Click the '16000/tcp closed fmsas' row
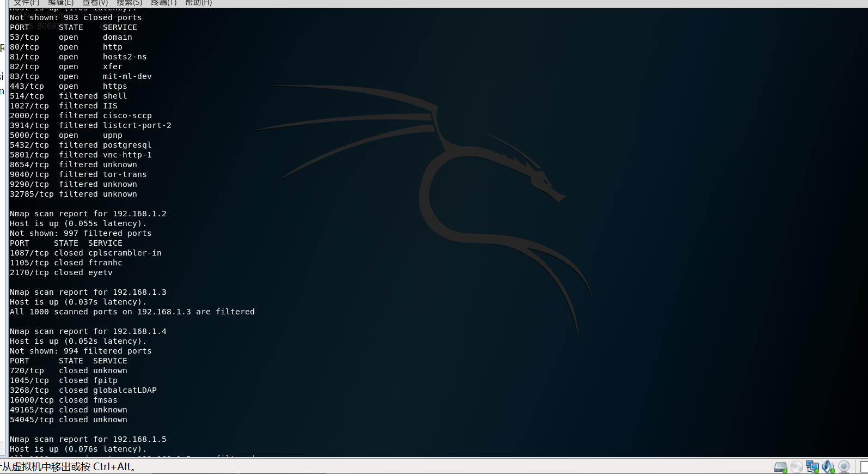This screenshot has height=474, width=868. pyautogui.click(x=63, y=400)
